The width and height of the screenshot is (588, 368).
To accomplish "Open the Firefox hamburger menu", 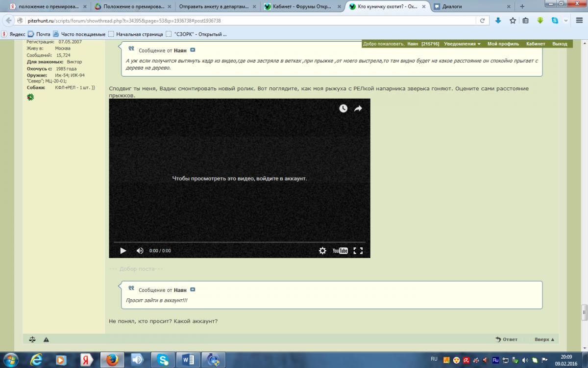I will click(x=579, y=21).
